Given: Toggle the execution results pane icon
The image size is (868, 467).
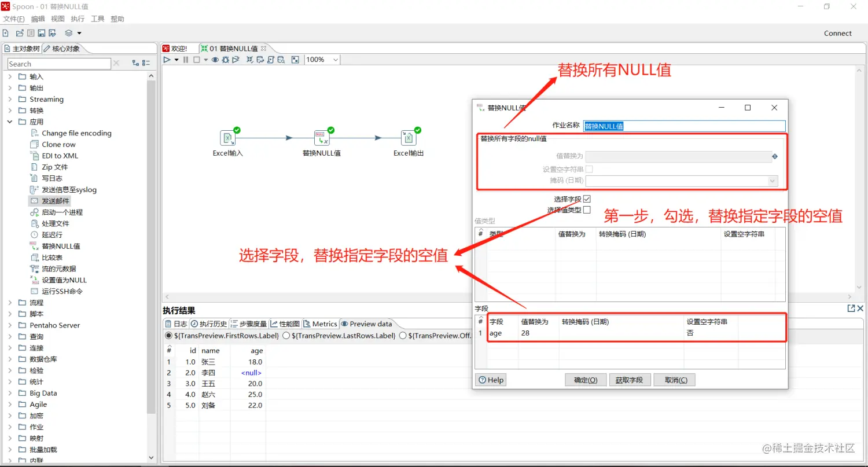Looking at the screenshot, I should 295,60.
